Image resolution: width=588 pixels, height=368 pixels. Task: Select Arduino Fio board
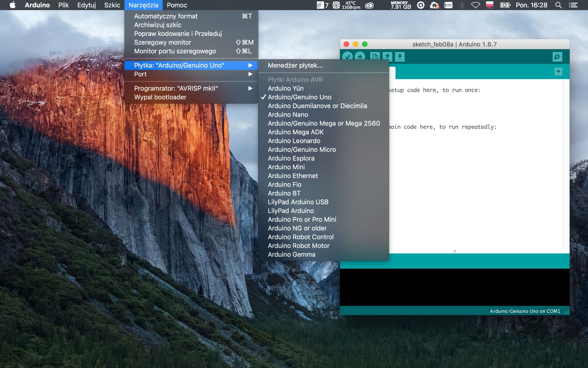pos(323,185)
